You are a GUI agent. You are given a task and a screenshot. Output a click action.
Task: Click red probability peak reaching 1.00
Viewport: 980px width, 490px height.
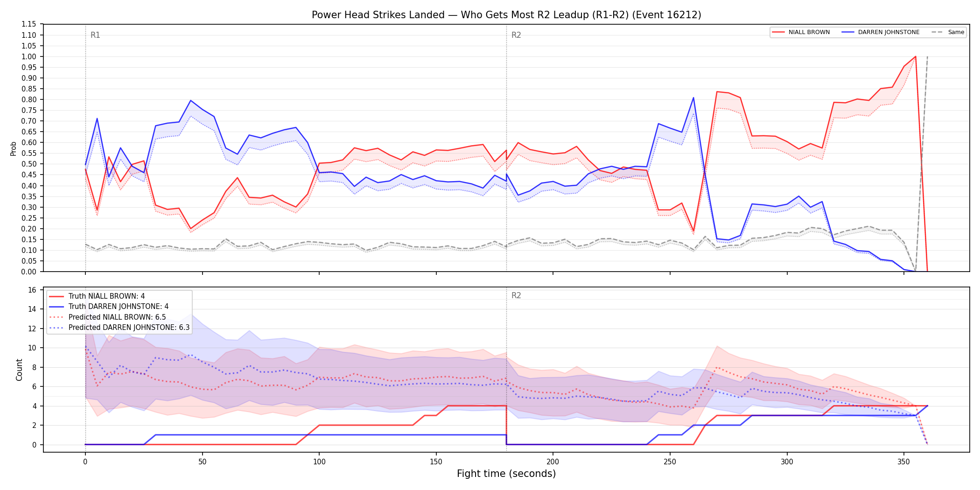(x=916, y=56)
